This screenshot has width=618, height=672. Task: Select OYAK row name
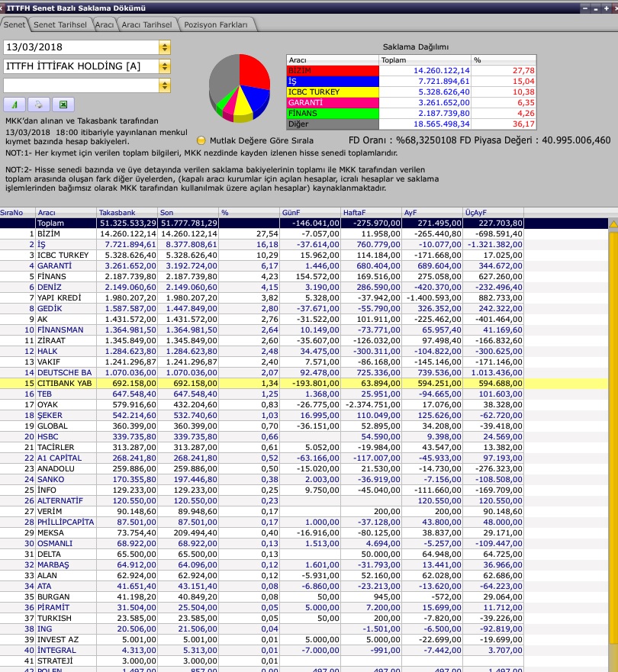click(47, 405)
